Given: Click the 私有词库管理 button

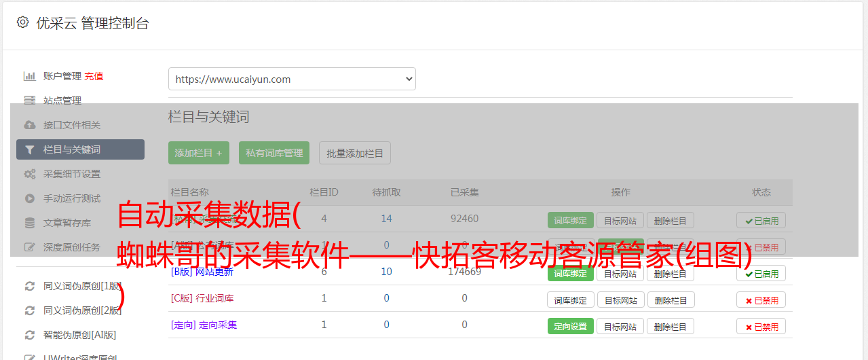Looking at the screenshot, I should pyautogui.click(x=274, y=153).
